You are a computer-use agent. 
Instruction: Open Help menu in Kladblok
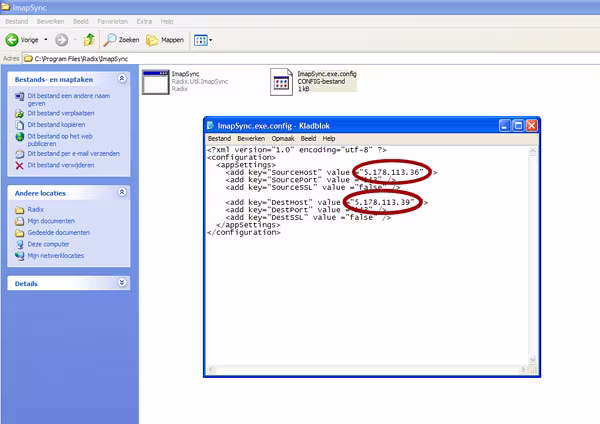[329, 139]
